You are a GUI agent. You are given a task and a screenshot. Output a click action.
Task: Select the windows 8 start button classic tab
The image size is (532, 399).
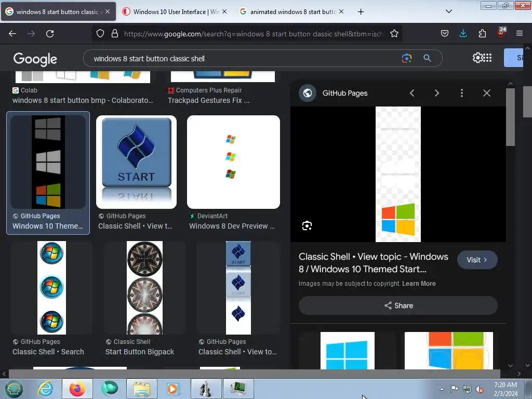point(58,11)
